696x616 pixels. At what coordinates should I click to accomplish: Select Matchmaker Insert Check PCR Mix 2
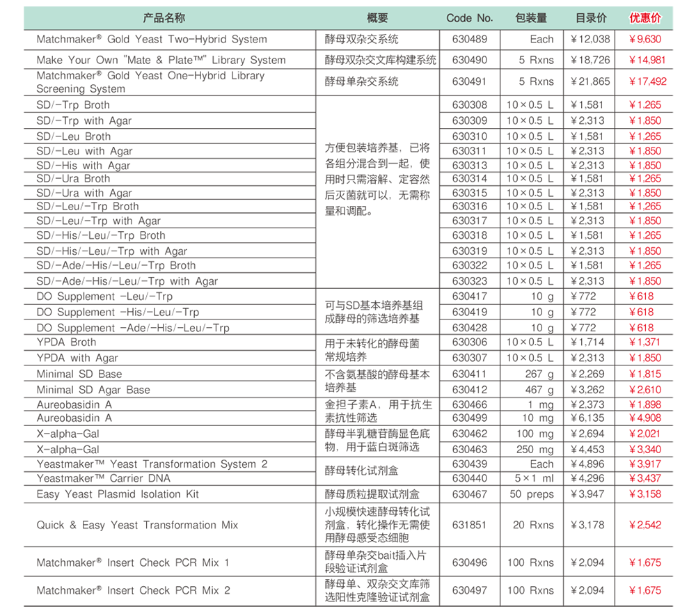click(133, 591)
